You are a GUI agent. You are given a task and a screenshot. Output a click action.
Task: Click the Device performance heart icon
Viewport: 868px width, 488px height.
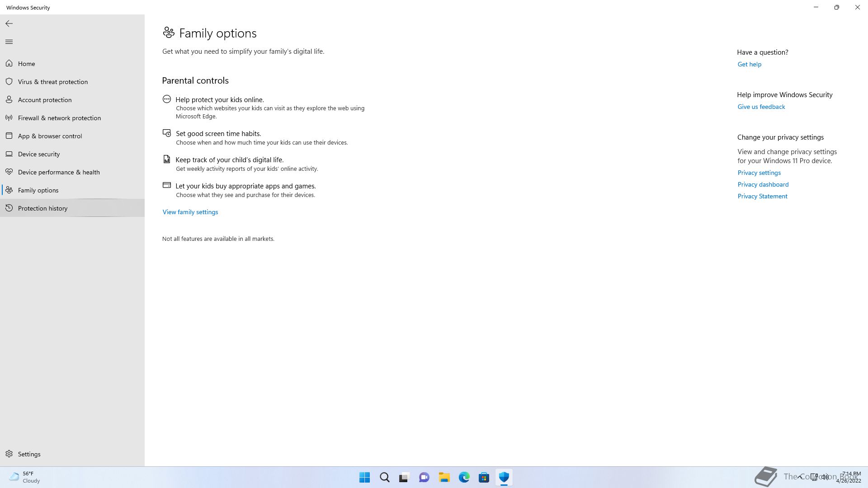(x=9, y=172)
